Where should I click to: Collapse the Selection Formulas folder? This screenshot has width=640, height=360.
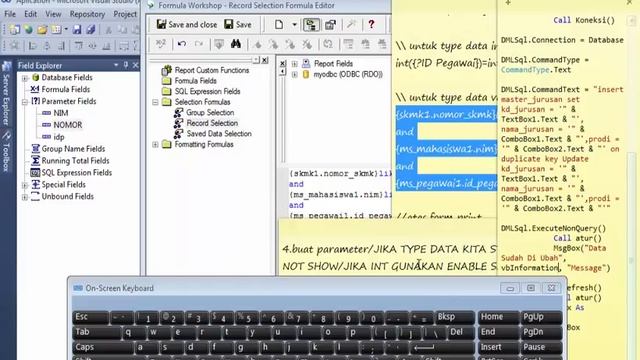155,102
